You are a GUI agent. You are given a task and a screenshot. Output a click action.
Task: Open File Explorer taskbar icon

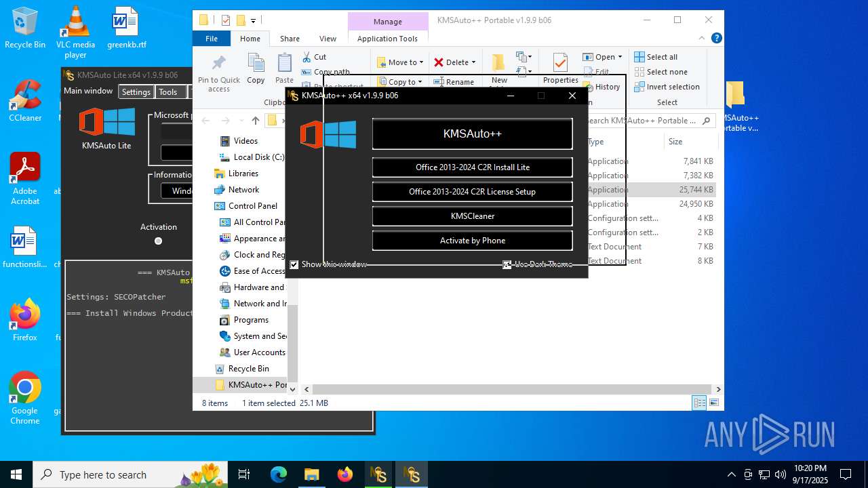(x=311, y=474)
